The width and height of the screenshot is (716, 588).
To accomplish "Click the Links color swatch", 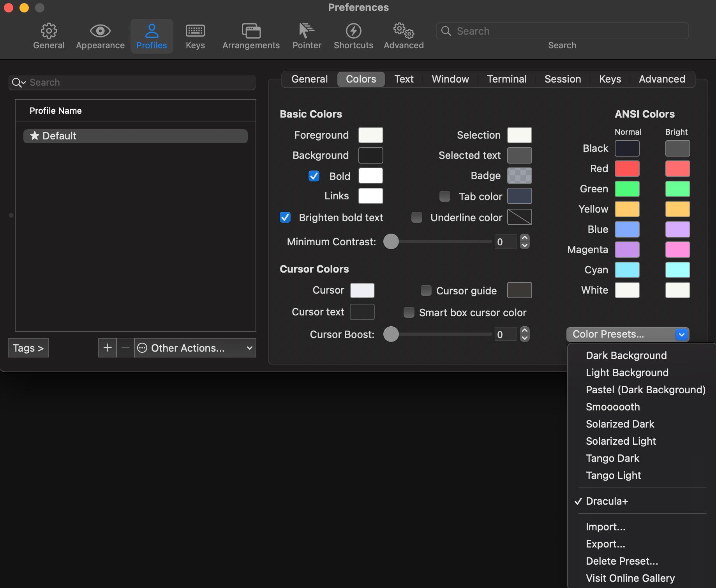I will coord(370,196).
